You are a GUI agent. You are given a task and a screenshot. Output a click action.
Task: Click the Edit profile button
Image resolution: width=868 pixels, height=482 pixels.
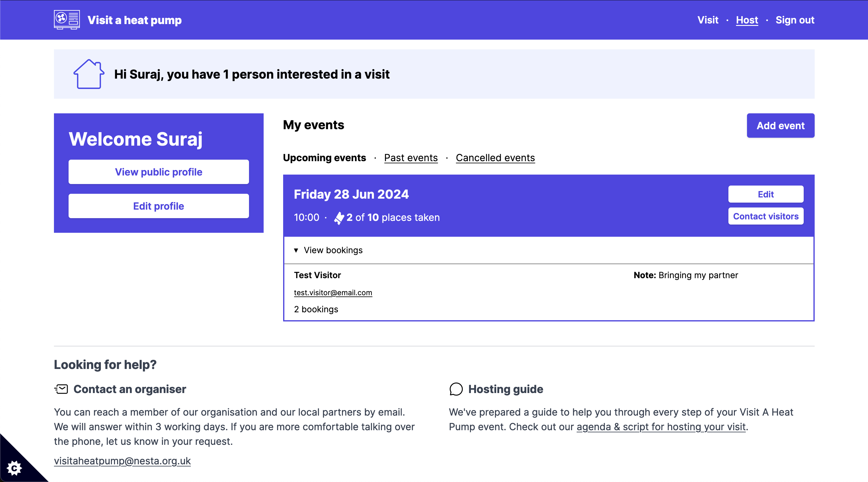pos(159,206)
